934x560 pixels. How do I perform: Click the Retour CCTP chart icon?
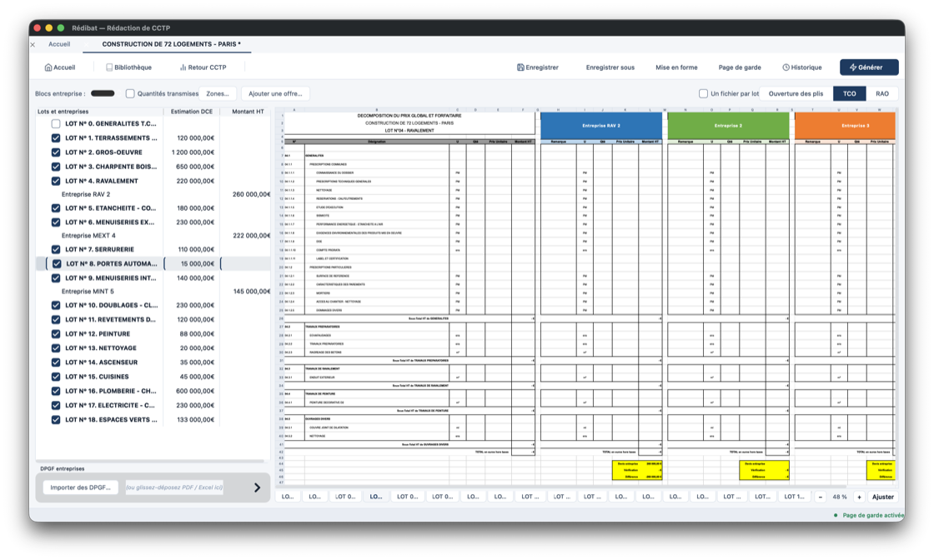click(183, 67)
